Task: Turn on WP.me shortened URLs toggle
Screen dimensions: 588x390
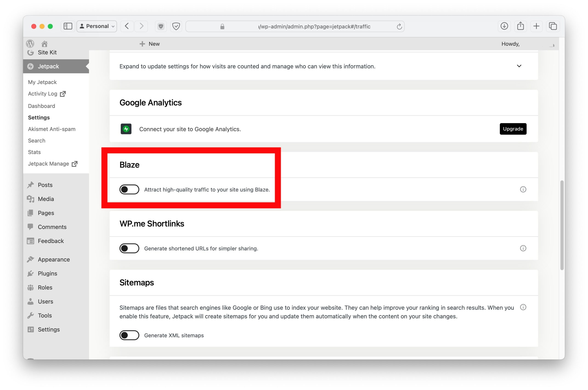Action: tap(129, 248)
